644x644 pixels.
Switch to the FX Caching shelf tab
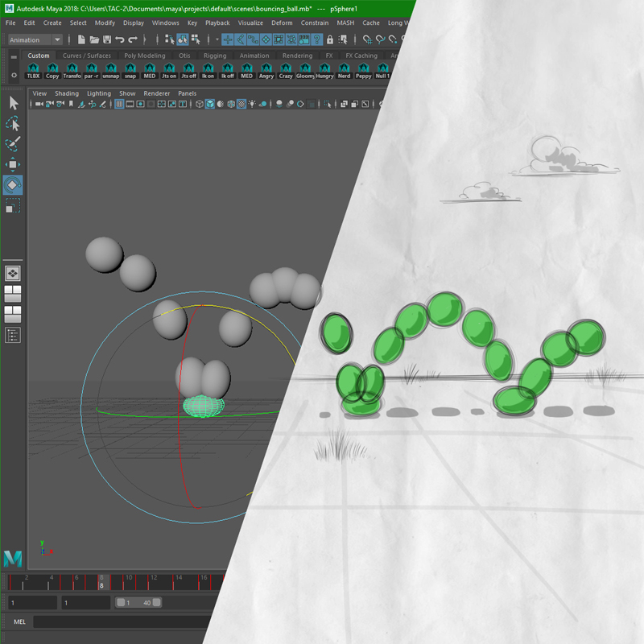click(361, 56)
